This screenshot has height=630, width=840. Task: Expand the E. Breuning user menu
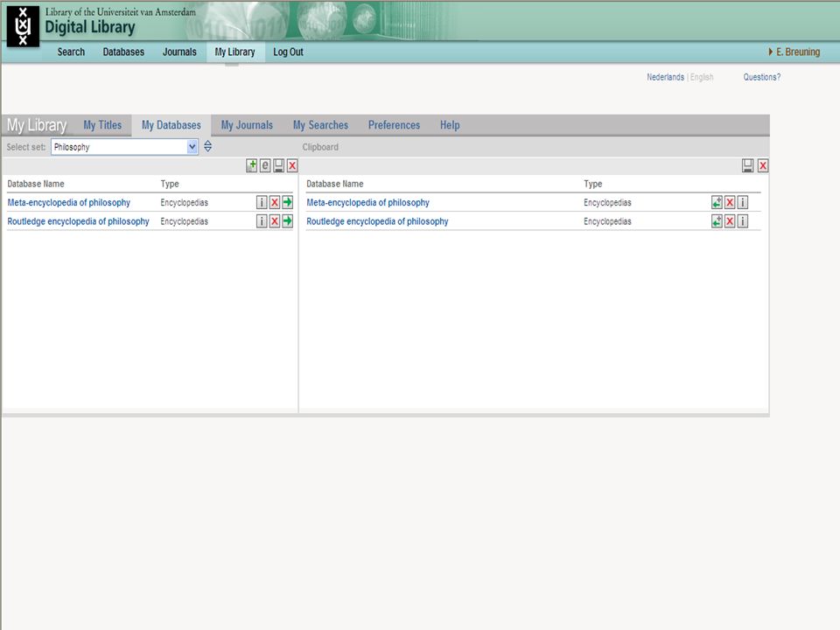[794, 52]
